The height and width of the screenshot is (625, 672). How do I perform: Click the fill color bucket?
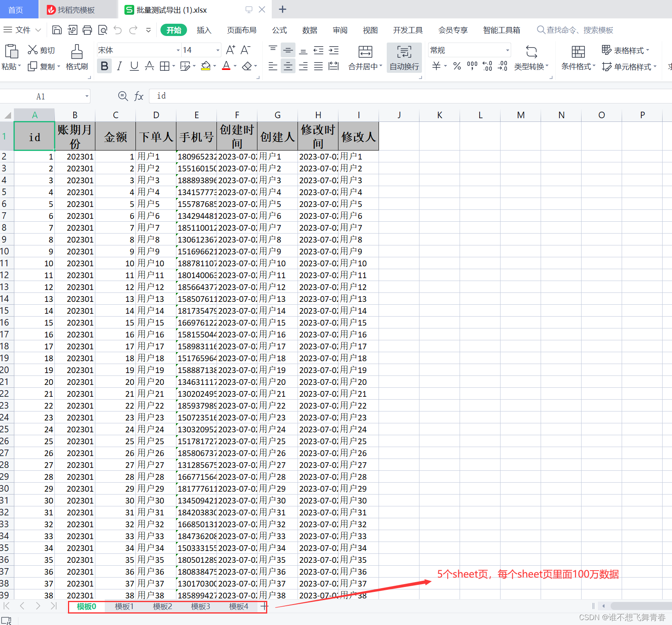pyautogui.click(x=206, y=66)
